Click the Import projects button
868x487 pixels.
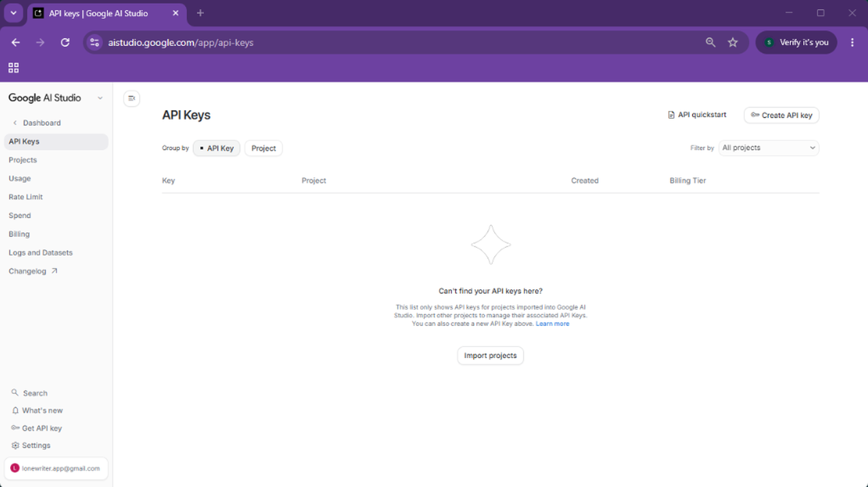click(490, 356)
